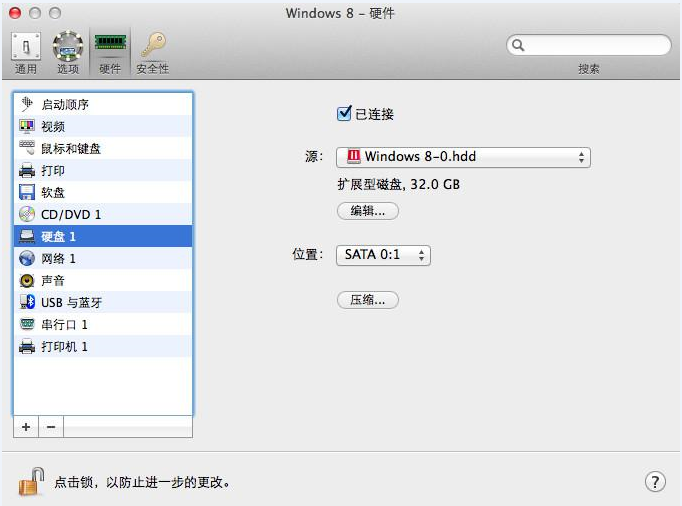Viewport: 682px width, 506px height.
Task: Click the lock icon to prevent changes
Action: pyautogui.click(x=32, y=481)
